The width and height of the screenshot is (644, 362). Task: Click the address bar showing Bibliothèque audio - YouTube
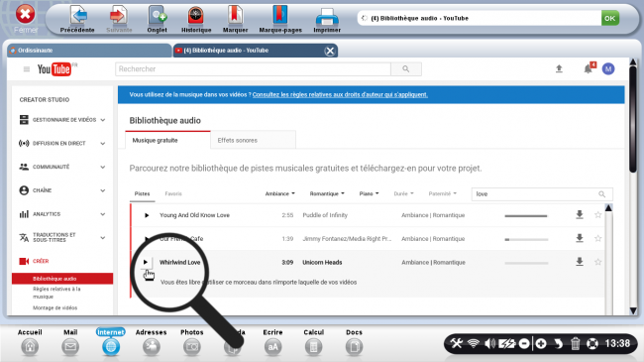pyautogui.click(x=479, y=18)
